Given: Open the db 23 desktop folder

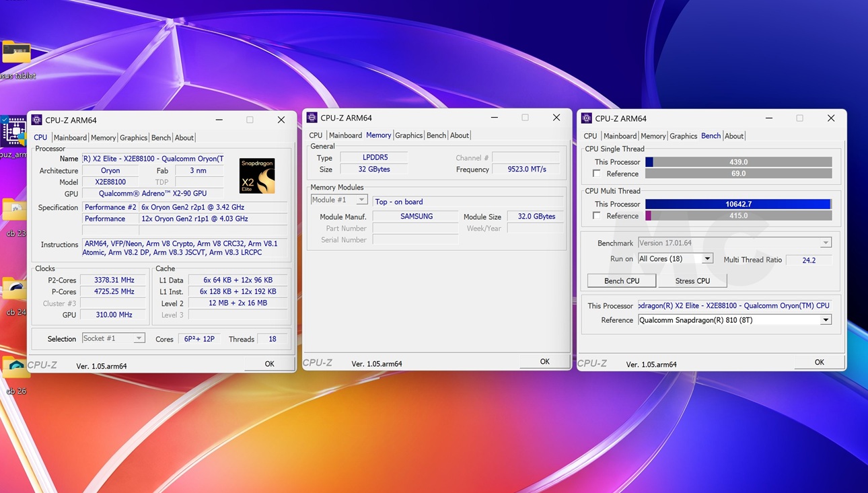Looking at the screenshot, I should coord(15,217).
